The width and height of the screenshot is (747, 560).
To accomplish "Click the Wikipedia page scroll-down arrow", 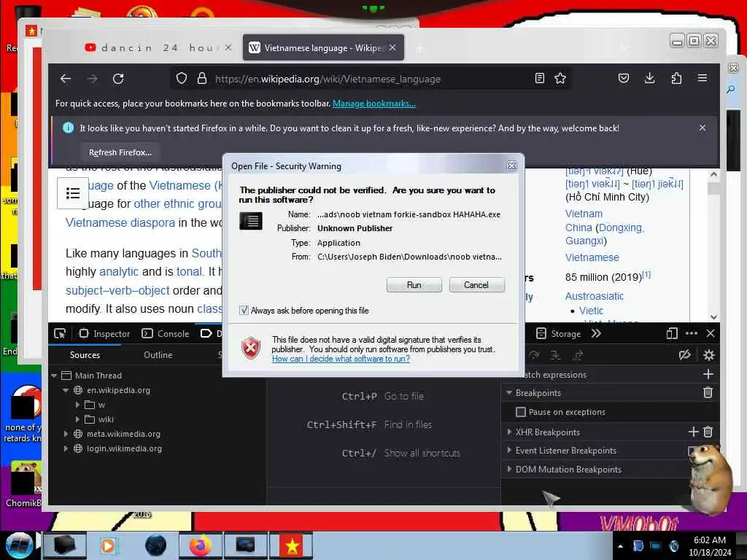I will 713,316.
